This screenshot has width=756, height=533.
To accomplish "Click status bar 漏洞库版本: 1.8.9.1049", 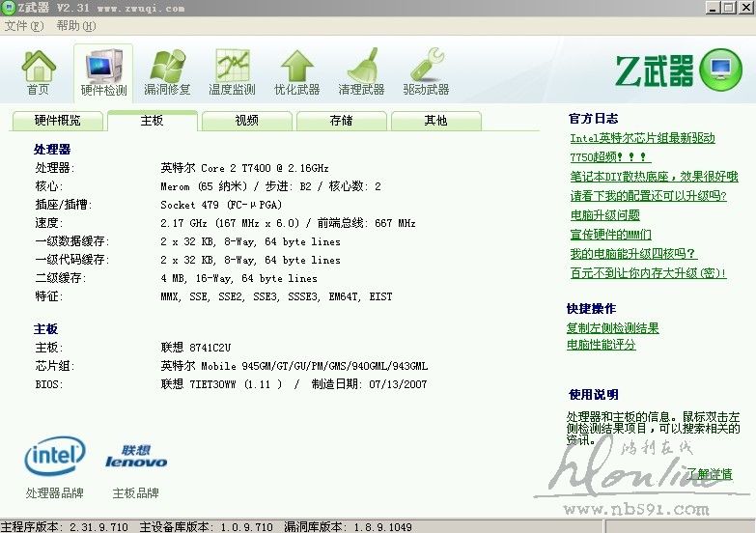I will tap(349, 527).
